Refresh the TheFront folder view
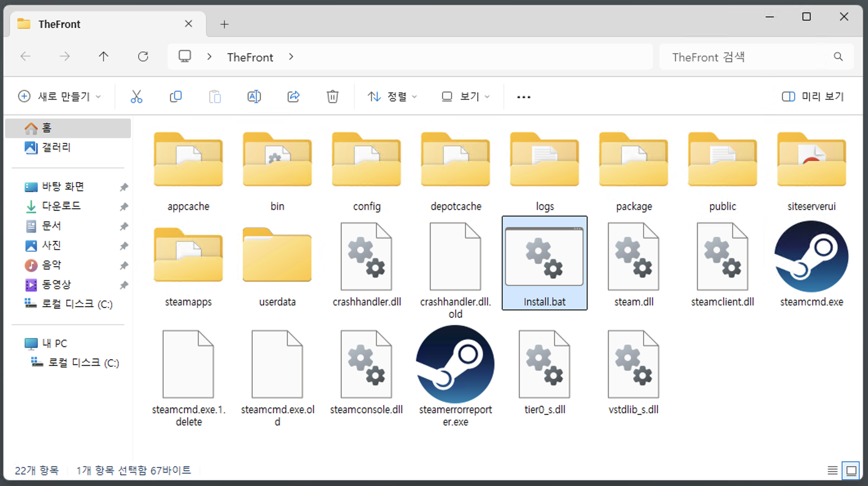Screen dimensions: 868x486 point(143,56)
